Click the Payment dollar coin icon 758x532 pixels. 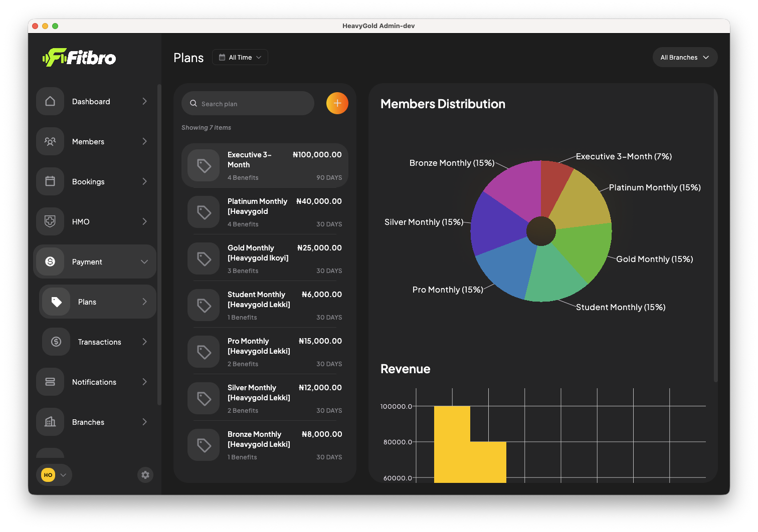pyautogui.click(x=50, y=261)
